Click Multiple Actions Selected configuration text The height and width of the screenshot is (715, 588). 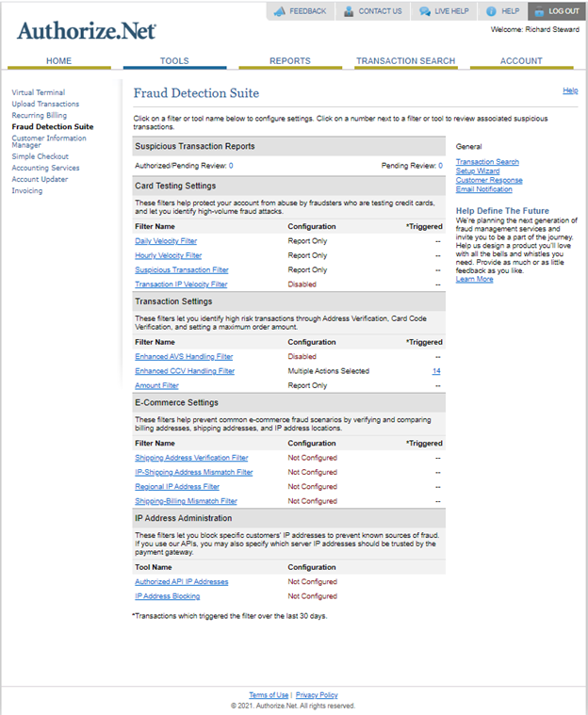pos(329,371)
